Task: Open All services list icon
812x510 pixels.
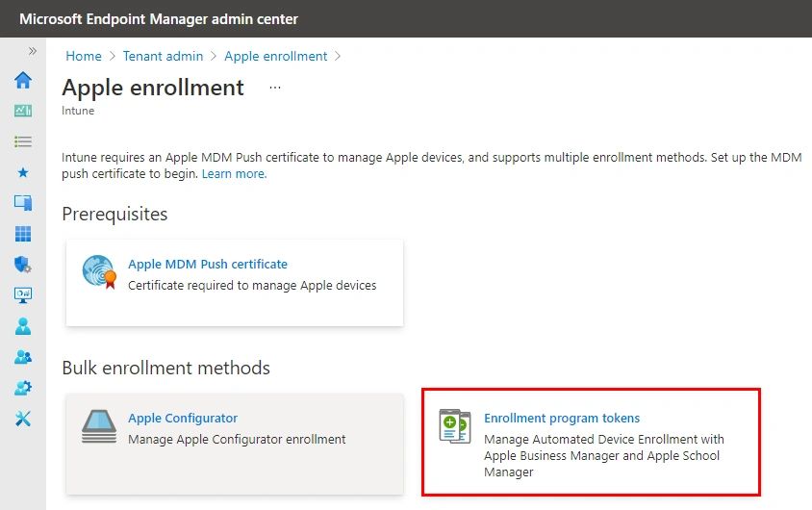Action: tap(23, 141)
